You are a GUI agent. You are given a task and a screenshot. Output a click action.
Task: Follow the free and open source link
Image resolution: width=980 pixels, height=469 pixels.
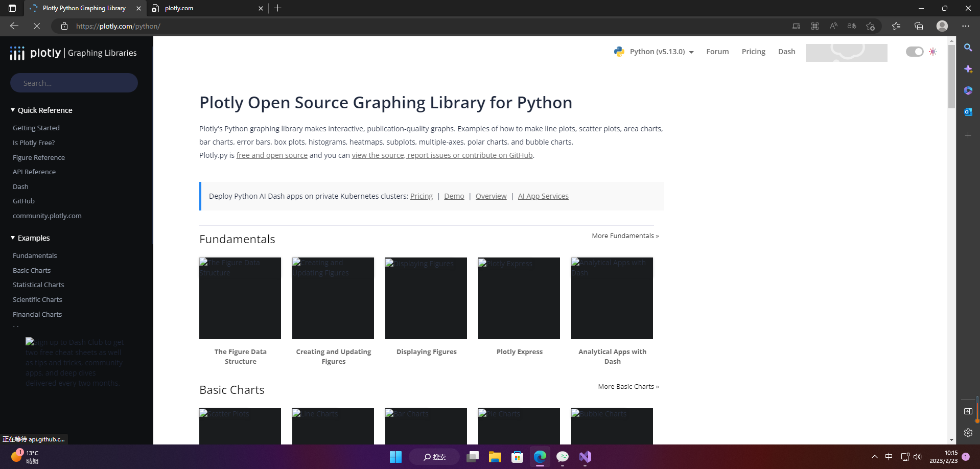point(272,155)
